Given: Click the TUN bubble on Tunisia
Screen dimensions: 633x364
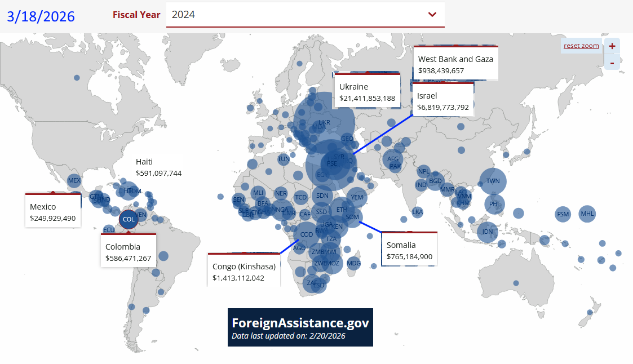Looking at the screenshot, I should coord(284,159).
